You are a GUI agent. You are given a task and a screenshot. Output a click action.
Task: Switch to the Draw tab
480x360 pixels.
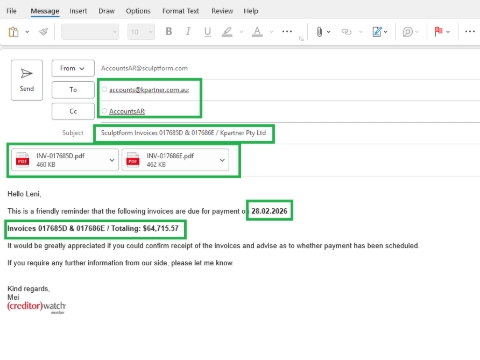pyautogui.click(x=107, y=11)
